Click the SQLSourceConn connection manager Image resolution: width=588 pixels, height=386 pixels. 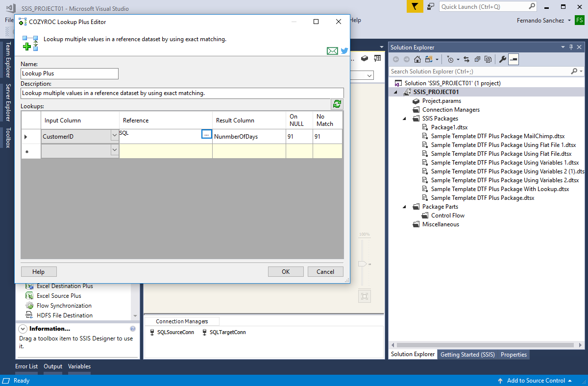tap(172, 332)
